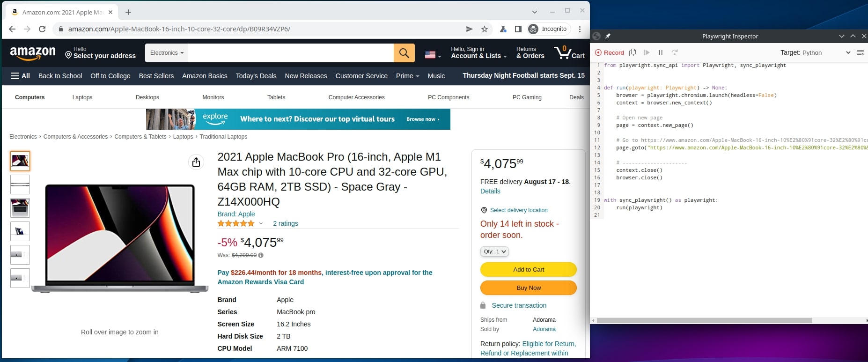Open the Chrome extensions flask icon
868x362 pixels.
point(503,29)
